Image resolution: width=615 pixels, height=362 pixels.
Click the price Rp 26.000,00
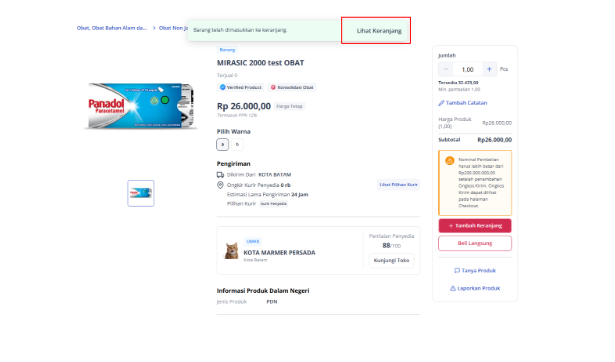244,106
